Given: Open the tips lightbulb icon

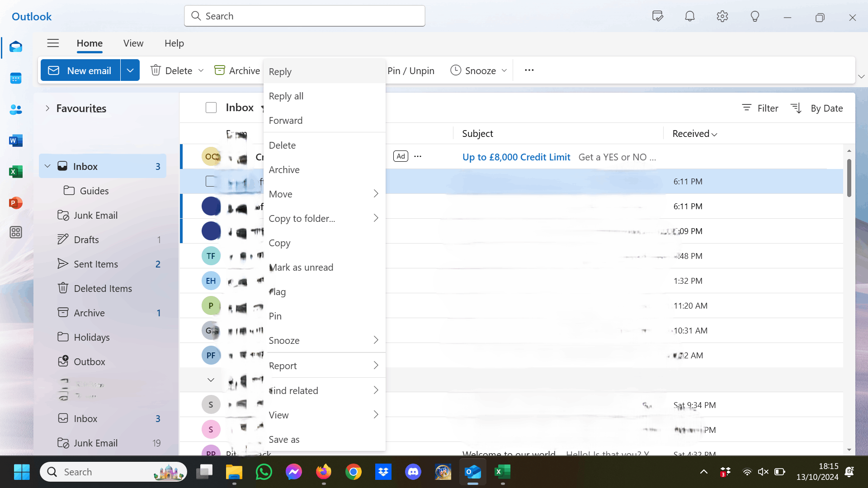Looking at the screenshot, I should [755, 17].
